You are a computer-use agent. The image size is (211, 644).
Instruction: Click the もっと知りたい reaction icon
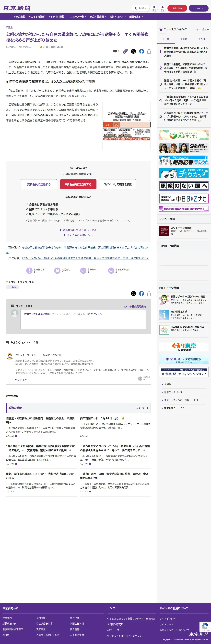pos(111,270)
